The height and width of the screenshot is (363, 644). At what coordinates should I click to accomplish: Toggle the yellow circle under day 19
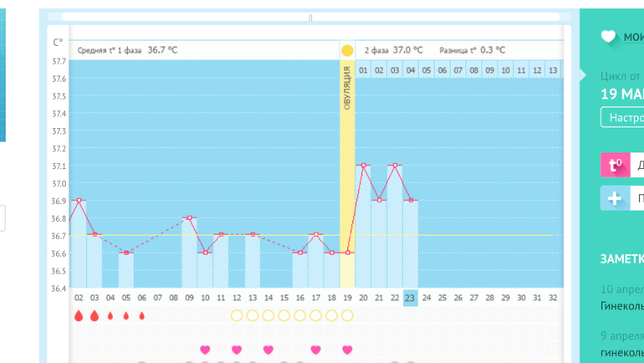pyautogui.click(x=347, y=316)
